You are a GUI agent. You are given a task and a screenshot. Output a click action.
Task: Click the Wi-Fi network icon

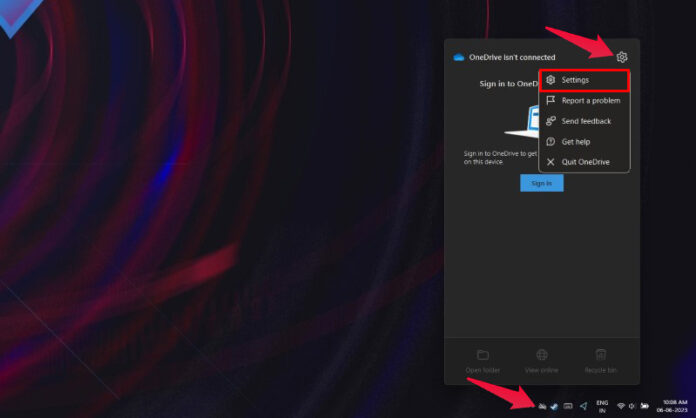point(621,407)
